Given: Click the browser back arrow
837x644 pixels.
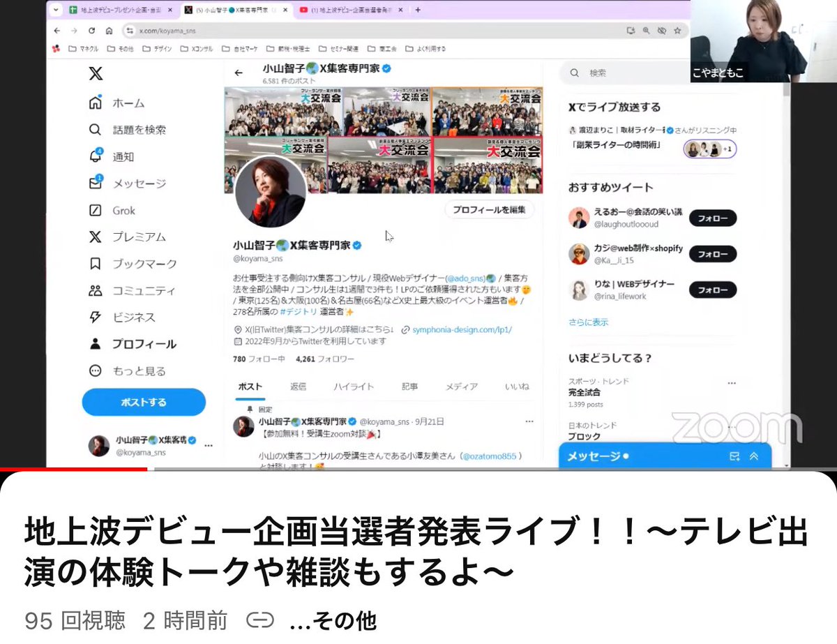Looking at the screenshot, I should 56,31.
